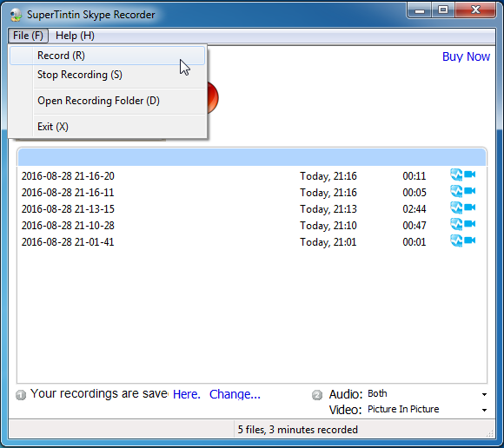
Task: Click the date Today, 21:13
Action: [x=328, y=209]
